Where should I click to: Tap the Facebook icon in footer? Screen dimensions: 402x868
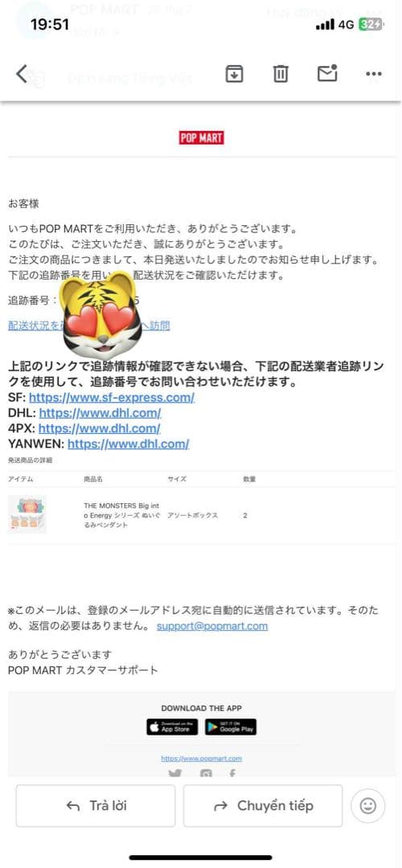232,774
